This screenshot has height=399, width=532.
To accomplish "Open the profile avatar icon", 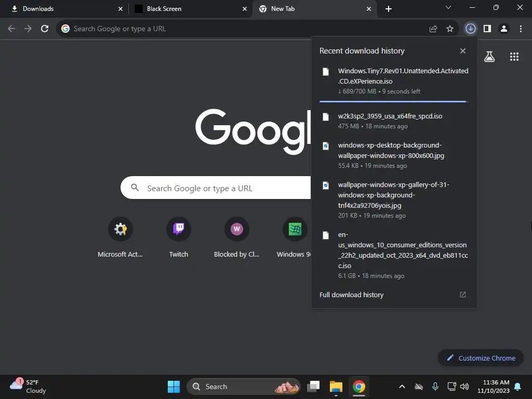I will (504, 29).
